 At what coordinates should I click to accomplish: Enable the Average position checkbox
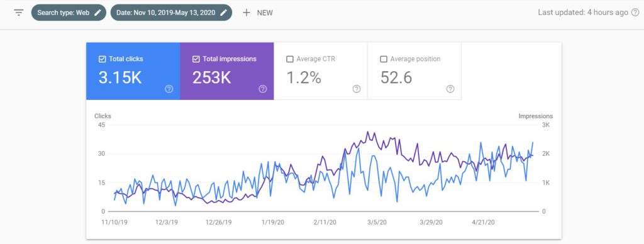[x=384, y=59]
